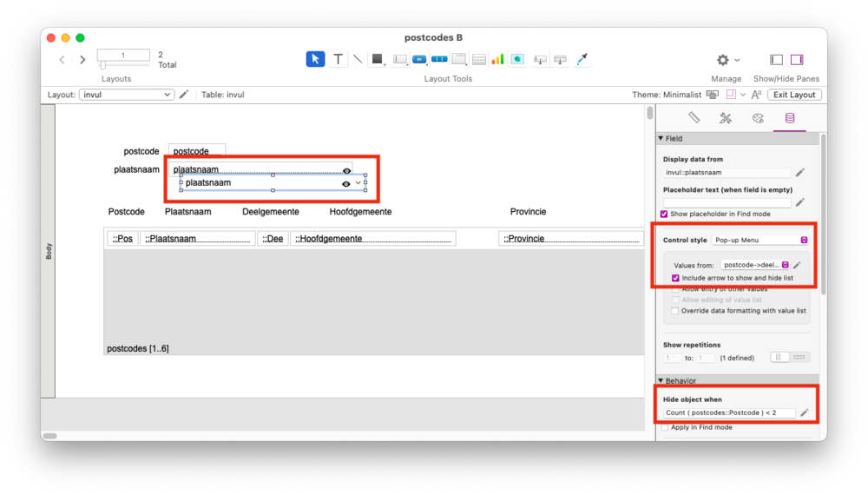Open the Control style Pop-up Menu dropdown
The height and width of the screenshot is (495, 868).
[759, 240]
